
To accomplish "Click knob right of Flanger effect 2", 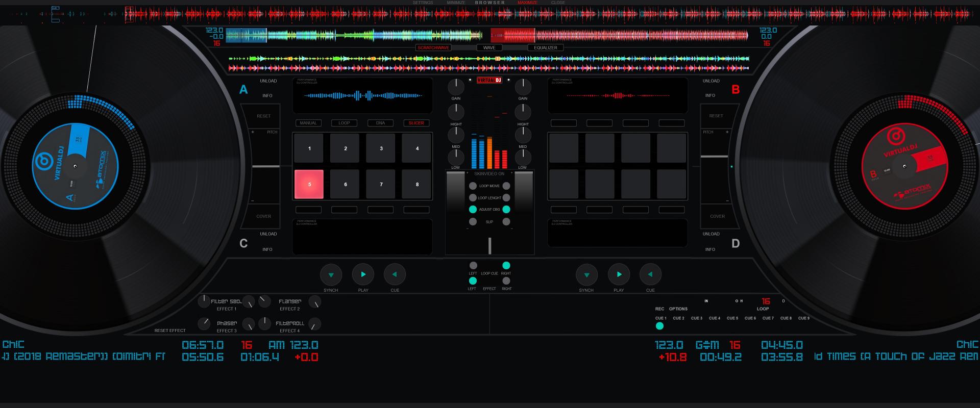I will 315,301.
